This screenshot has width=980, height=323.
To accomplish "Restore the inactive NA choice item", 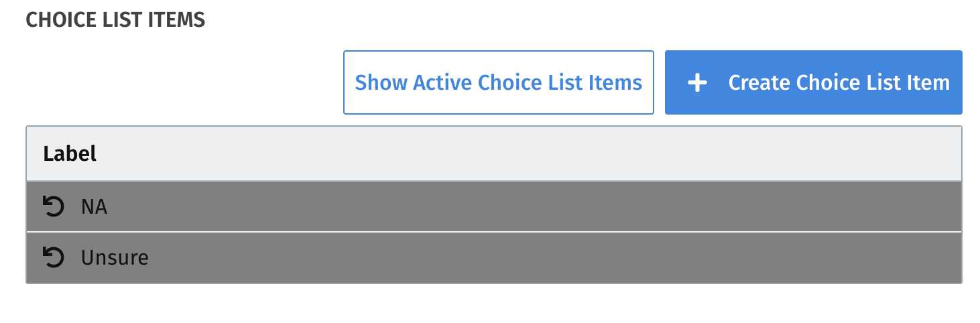I will click(x=53, y=207).
